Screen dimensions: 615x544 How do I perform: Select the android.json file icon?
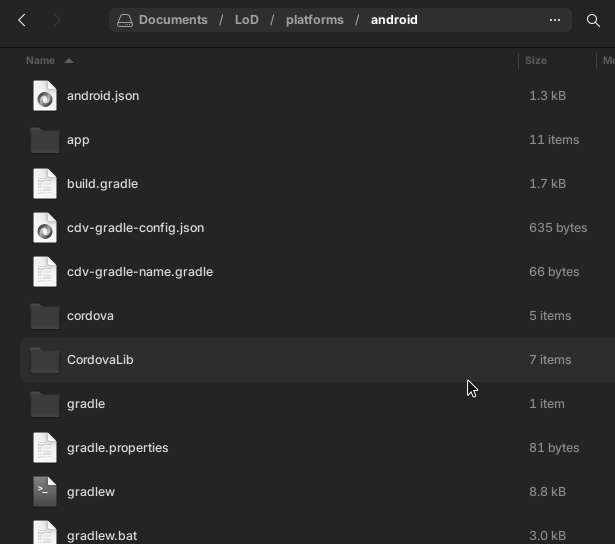[x=45, y=96]
